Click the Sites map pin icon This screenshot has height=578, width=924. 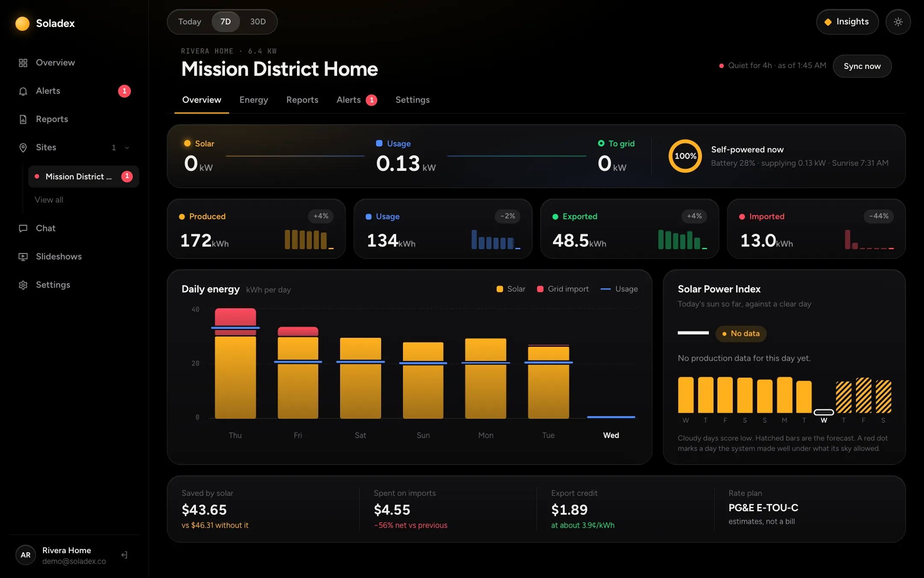tap(23, 147)
